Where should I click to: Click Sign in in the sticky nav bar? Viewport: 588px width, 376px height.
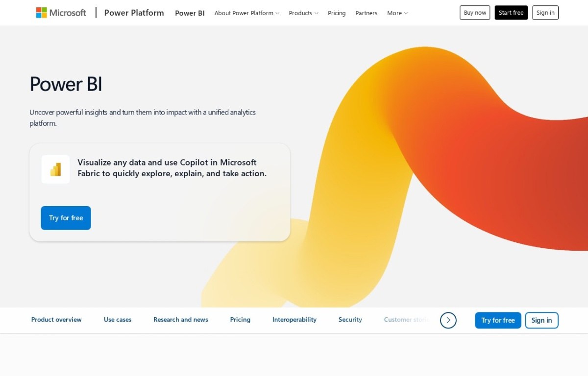pos(541,320)
